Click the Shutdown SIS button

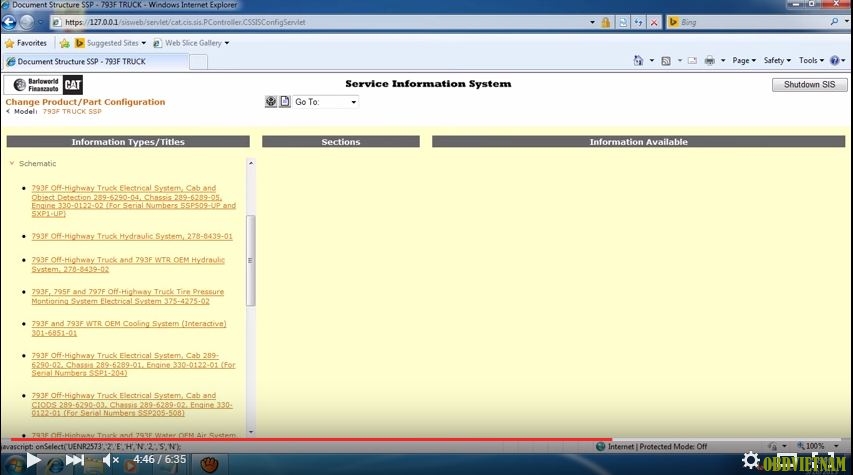click(809, 85)
